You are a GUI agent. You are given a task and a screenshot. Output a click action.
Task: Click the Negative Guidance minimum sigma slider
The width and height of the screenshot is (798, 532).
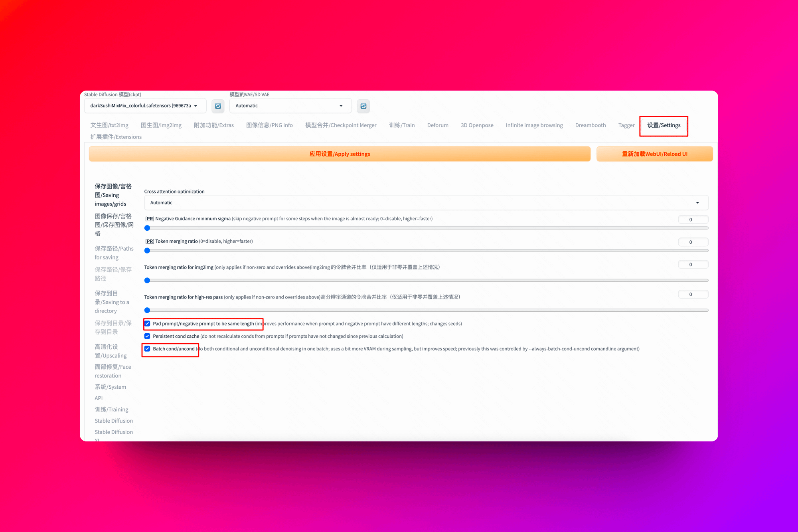click(426, 228)
